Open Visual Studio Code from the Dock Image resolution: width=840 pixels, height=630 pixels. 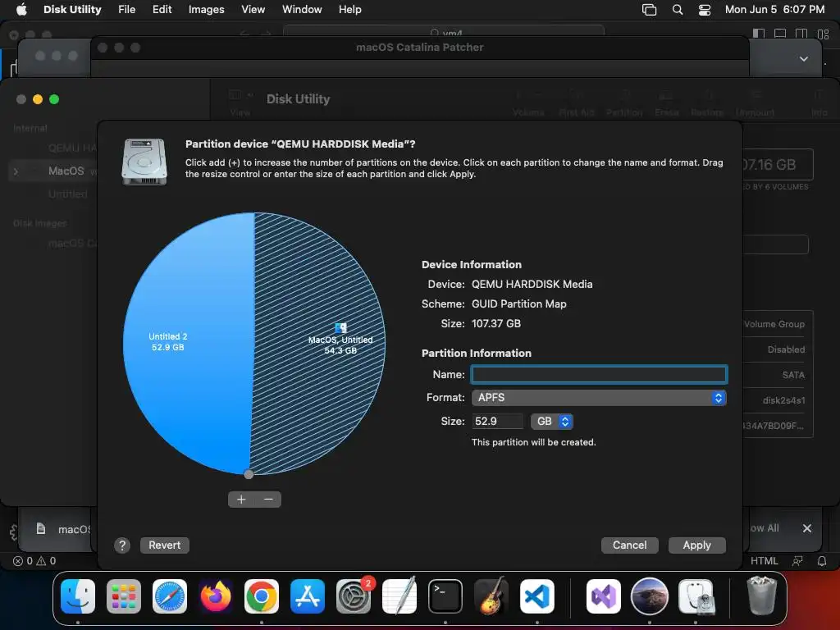537,596
